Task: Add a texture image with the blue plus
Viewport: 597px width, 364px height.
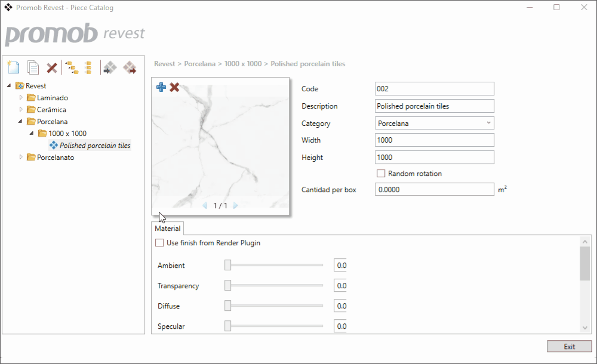Action: click(x=161, y=88)
